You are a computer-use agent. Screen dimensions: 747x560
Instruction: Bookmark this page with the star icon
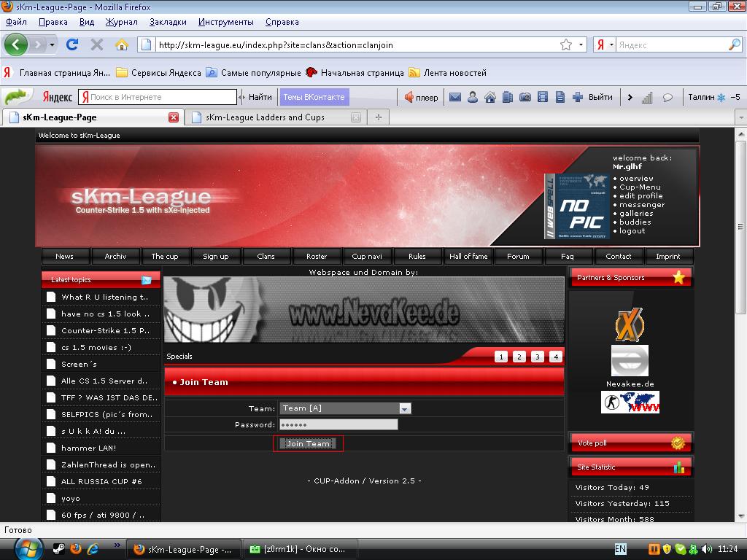tap(566, 44)
